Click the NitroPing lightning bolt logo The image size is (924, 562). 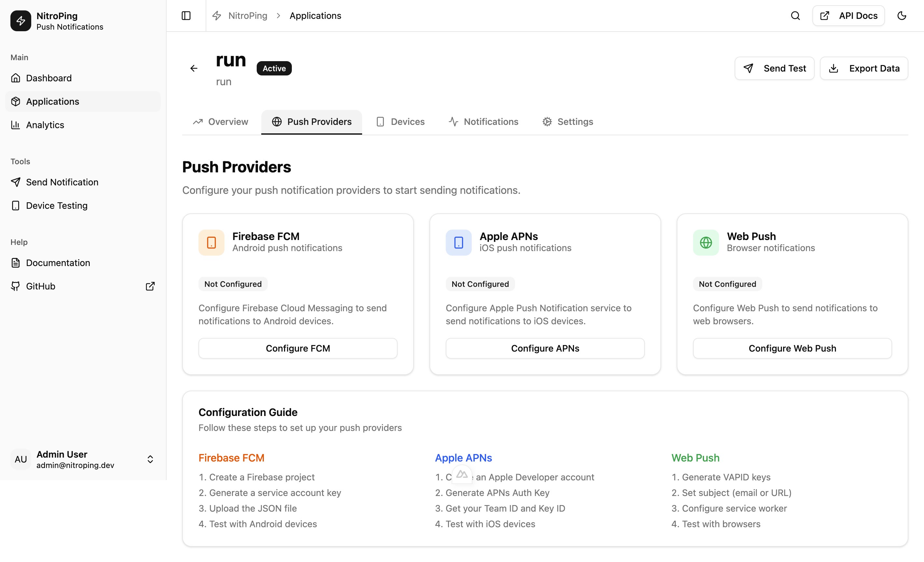click(x=20, y=20)
